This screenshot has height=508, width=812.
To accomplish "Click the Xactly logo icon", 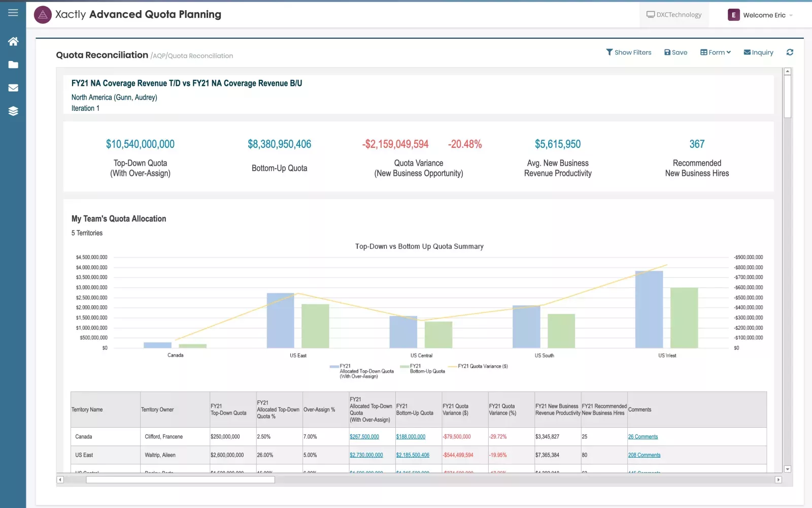I will pos(43,15).
